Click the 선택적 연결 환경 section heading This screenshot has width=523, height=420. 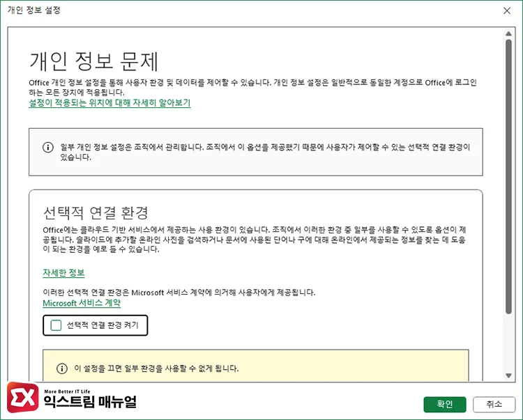(x=96, y=212)
